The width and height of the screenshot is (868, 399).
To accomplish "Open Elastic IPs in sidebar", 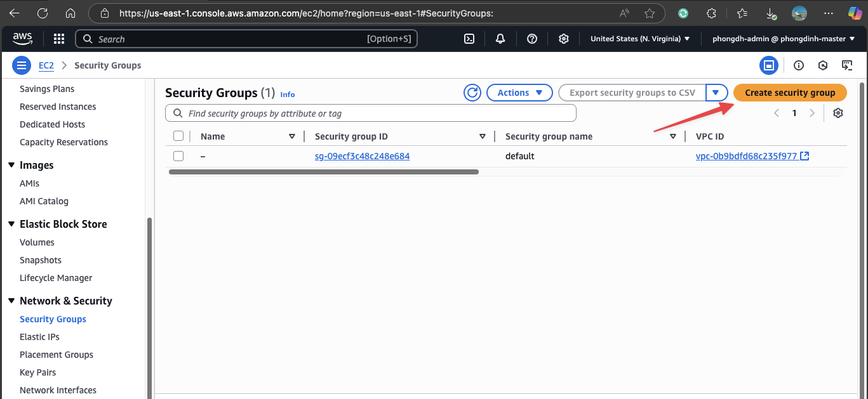I will click(x=39, y=337).
